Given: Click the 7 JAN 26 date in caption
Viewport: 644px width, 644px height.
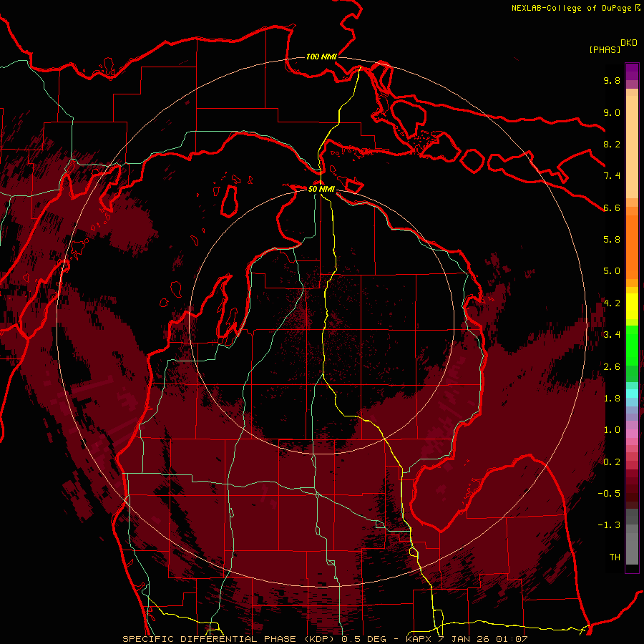Looking at the screenshot, I should [464, 639].
